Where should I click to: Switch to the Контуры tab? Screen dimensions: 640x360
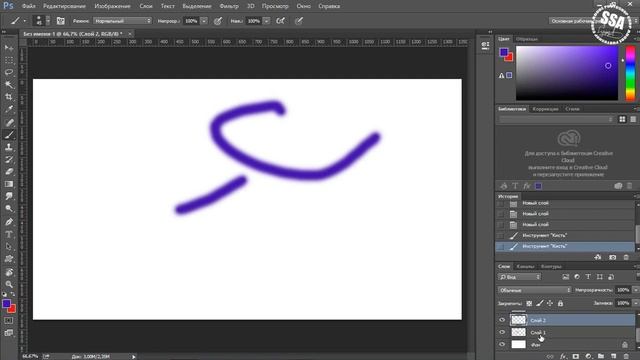pos(551,267)
